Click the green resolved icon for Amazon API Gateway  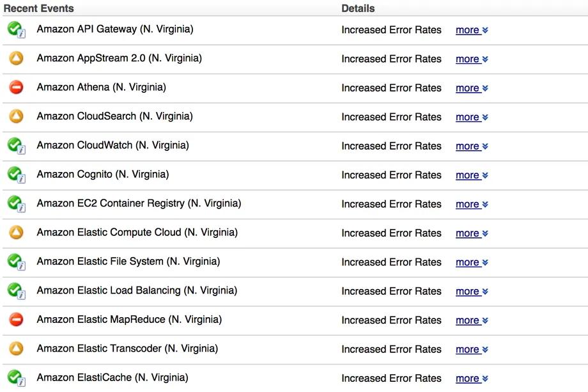16,29
